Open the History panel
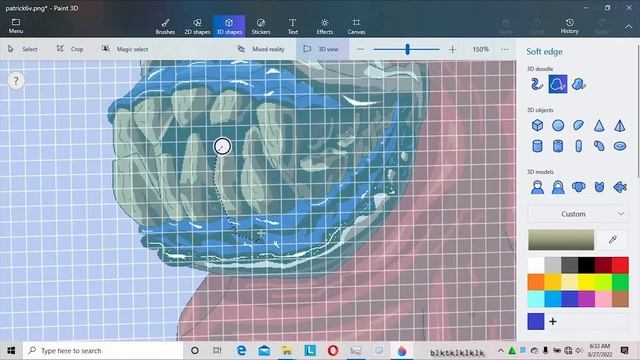The image size is (640, 360). point(569,26)
